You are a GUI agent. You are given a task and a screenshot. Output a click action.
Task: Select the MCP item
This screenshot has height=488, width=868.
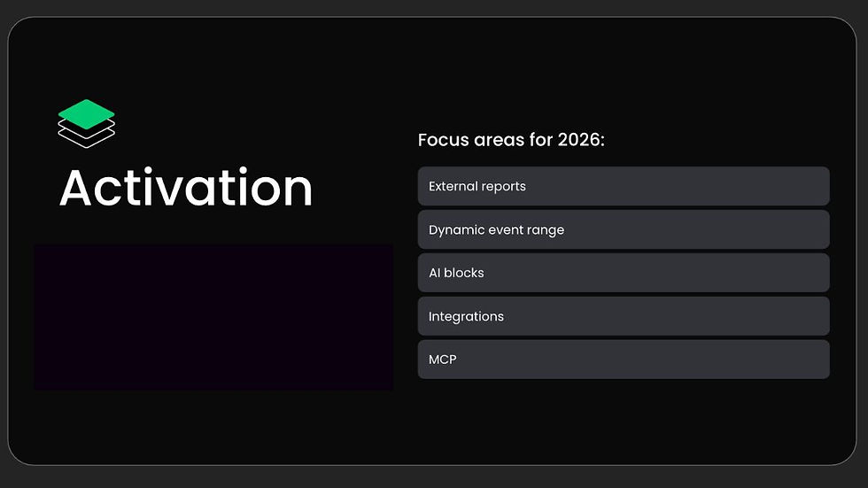pos(624,360)
